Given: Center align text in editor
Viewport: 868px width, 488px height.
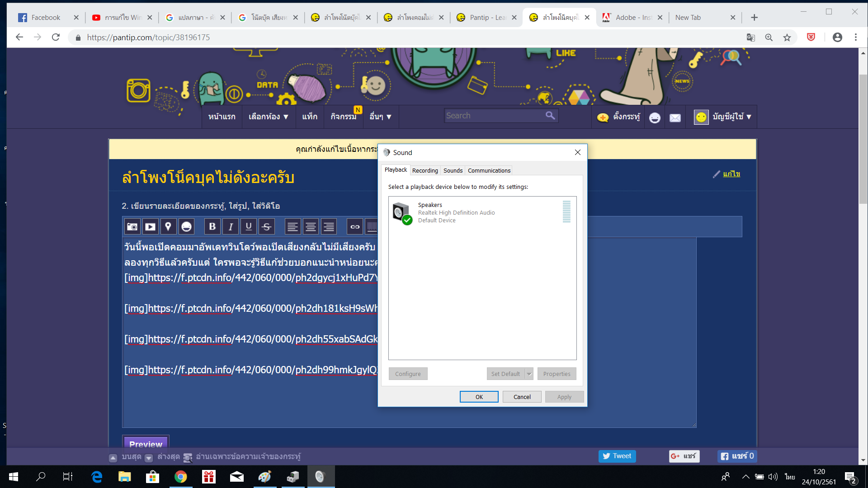Looking at the screenshot, I should point(311,226).
